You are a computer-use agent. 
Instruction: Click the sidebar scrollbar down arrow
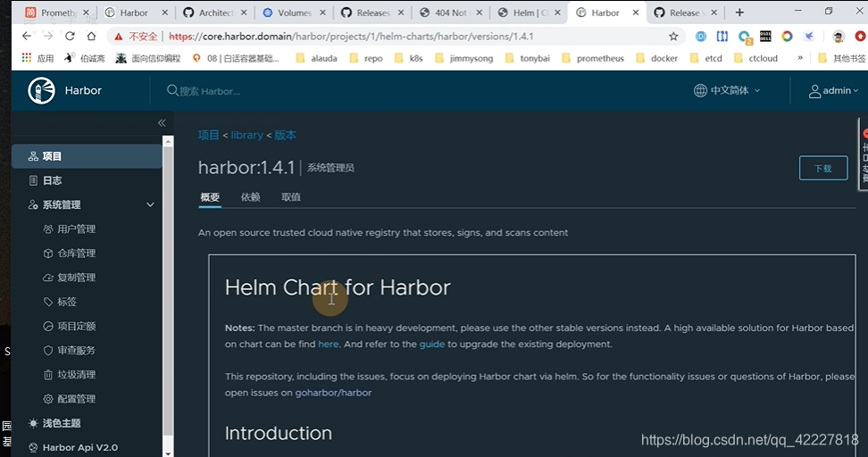point(168,453)
